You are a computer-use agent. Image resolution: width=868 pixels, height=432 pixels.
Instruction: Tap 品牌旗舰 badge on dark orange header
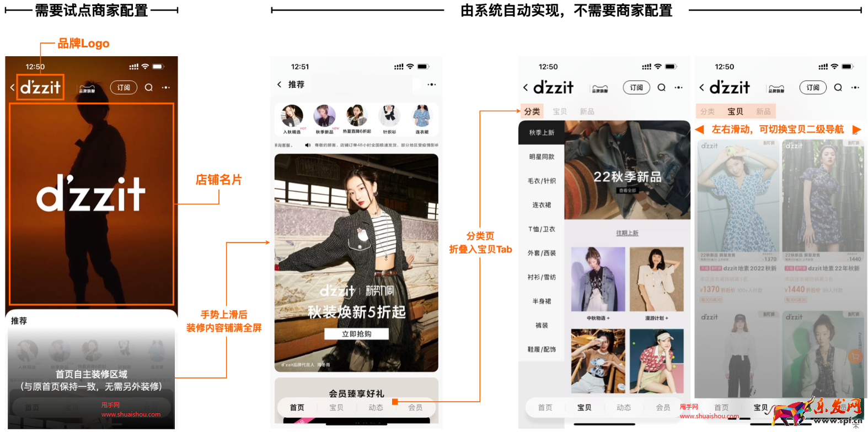tap(87, 89)
